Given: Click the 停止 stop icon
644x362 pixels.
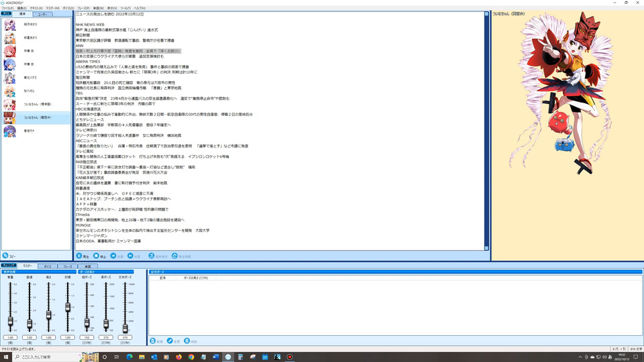Looking at the screenshot, I should [x=96, y=255].
